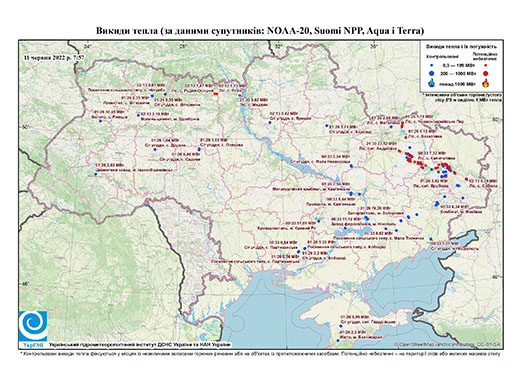Click blue marker beside Здолбунів label
Viewport: 520px width, 368px height.
pos(138,115)
